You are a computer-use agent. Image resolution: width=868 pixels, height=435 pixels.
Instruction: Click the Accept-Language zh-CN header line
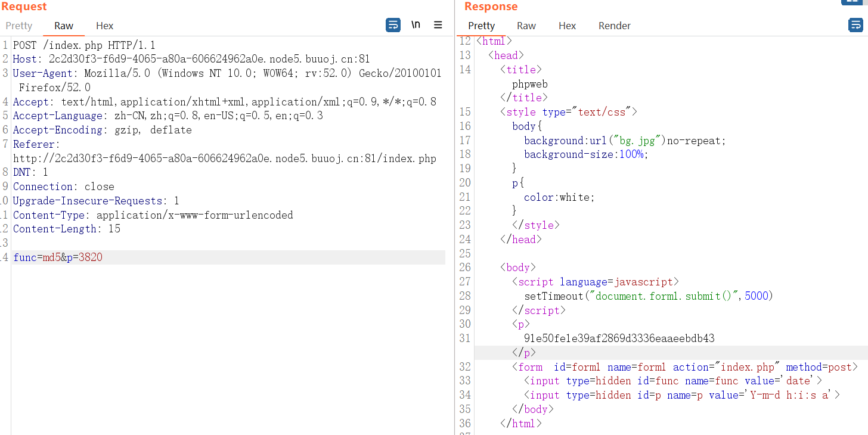pyautogui.click(x=168, y=116)
